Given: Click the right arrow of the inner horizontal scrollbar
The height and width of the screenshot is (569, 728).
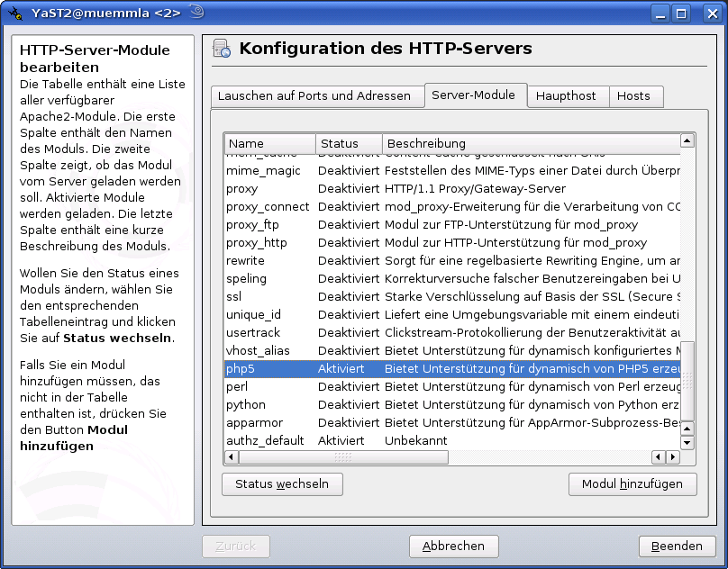Looking at the screenshot, I should (672, 457).
